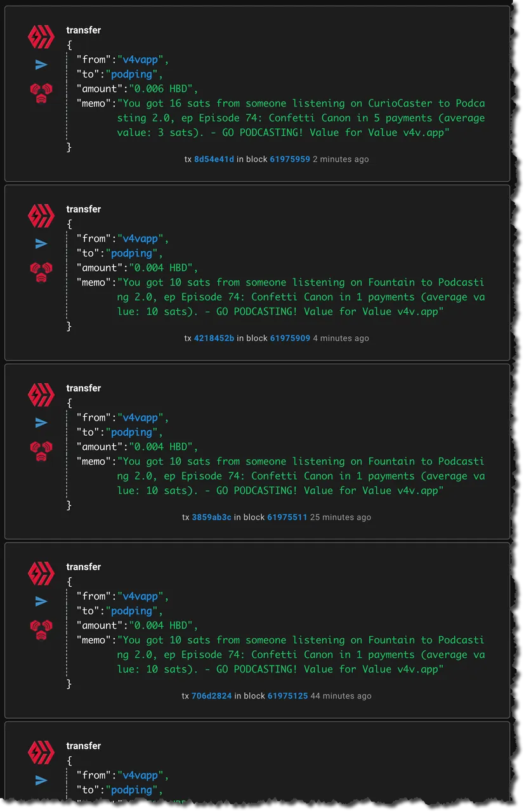The image size is (524, 812).
Task: Click the podping avatar in first transfer
Action: coord(41,93)
